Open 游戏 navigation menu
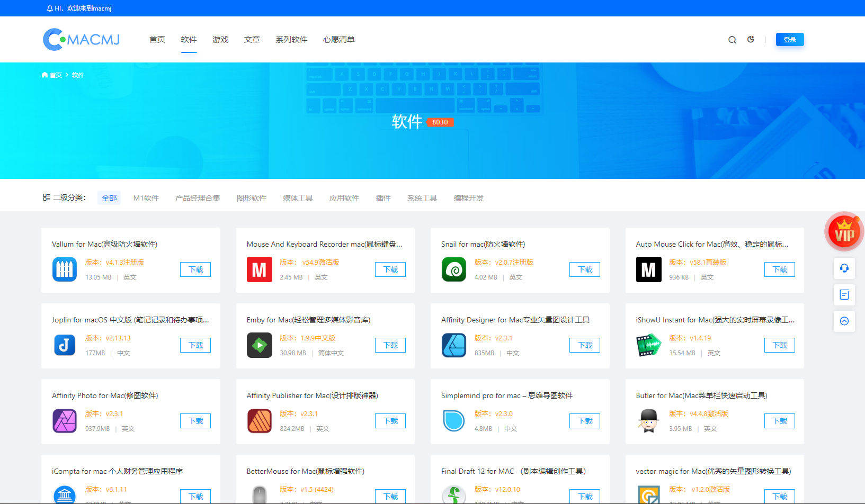The image size is (865, 504). (x=220, y=40)
